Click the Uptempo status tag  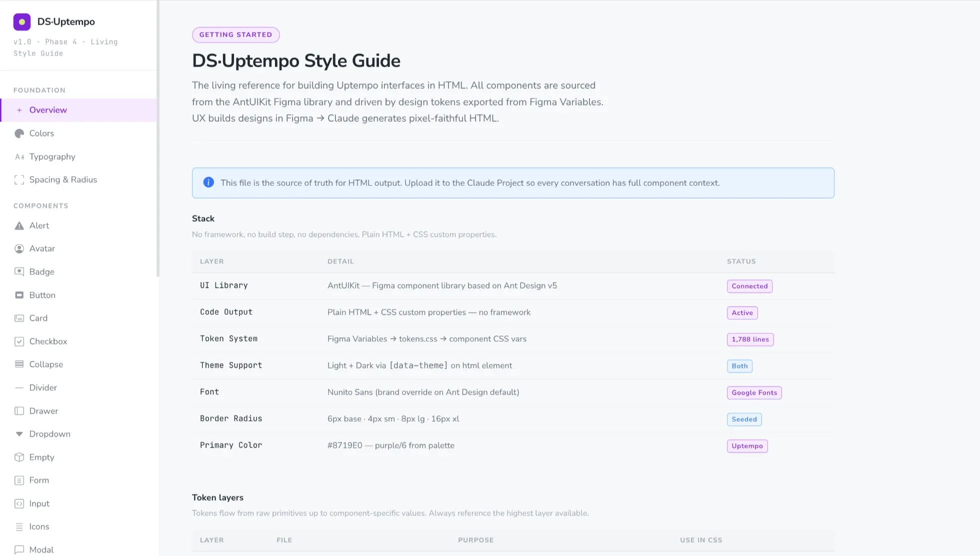747,446
